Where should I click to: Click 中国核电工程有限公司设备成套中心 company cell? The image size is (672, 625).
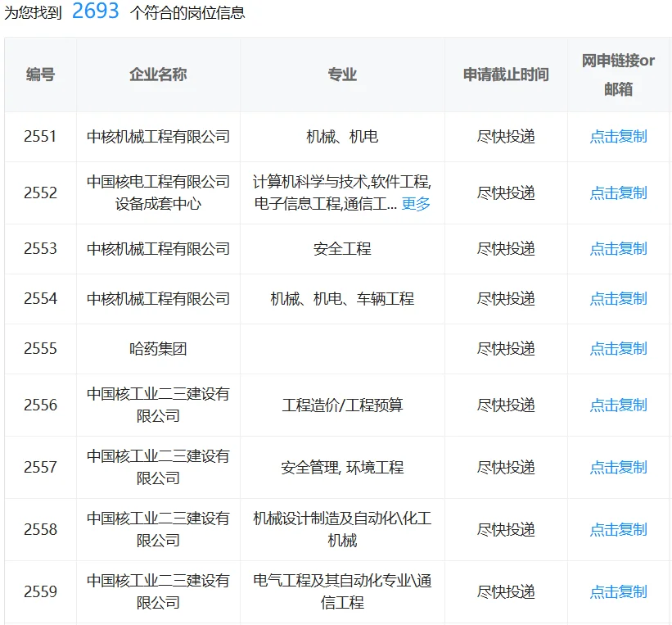click(158, 193)
